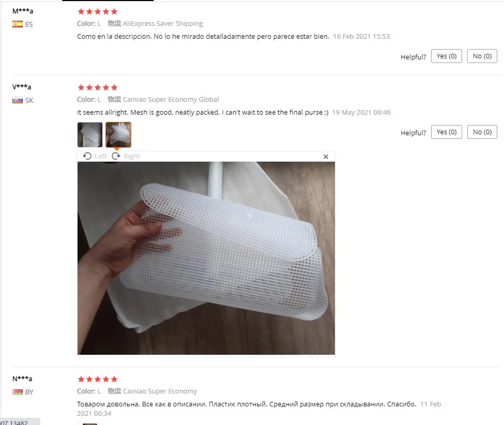Mark M***a's review as helpful Yes

coord(447,56)
